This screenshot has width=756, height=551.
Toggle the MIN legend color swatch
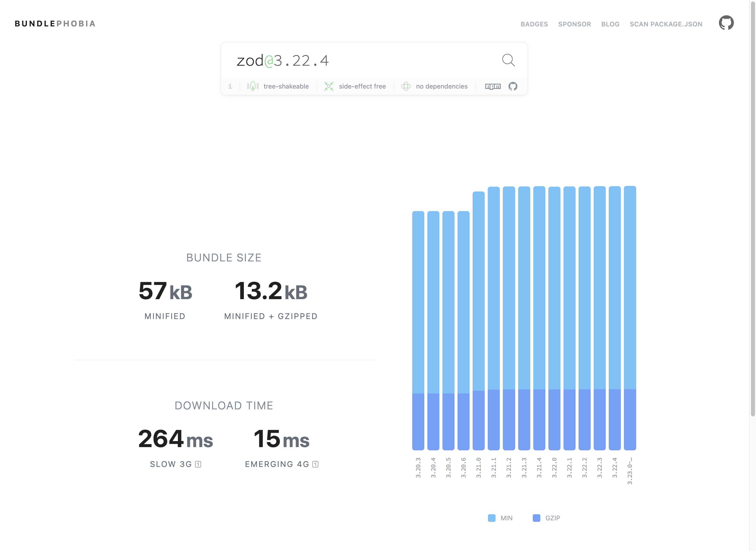(x=492, y=518)
